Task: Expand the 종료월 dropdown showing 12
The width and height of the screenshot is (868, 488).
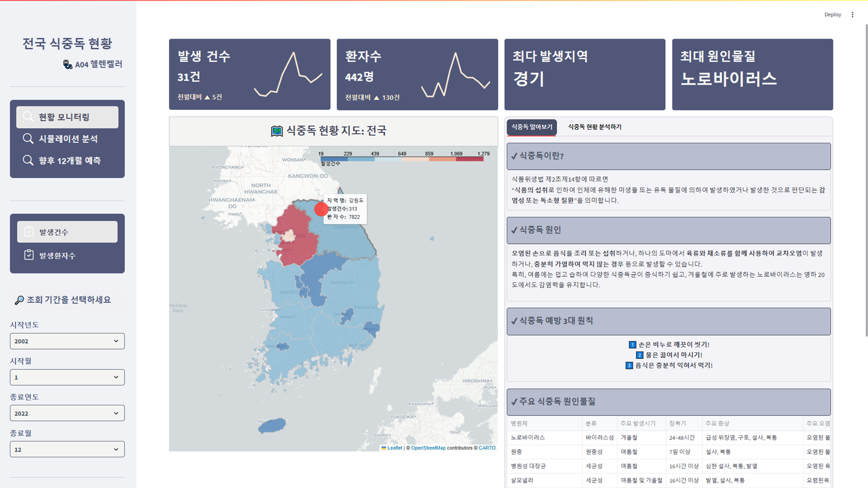Action: click(x=67, y=449)
